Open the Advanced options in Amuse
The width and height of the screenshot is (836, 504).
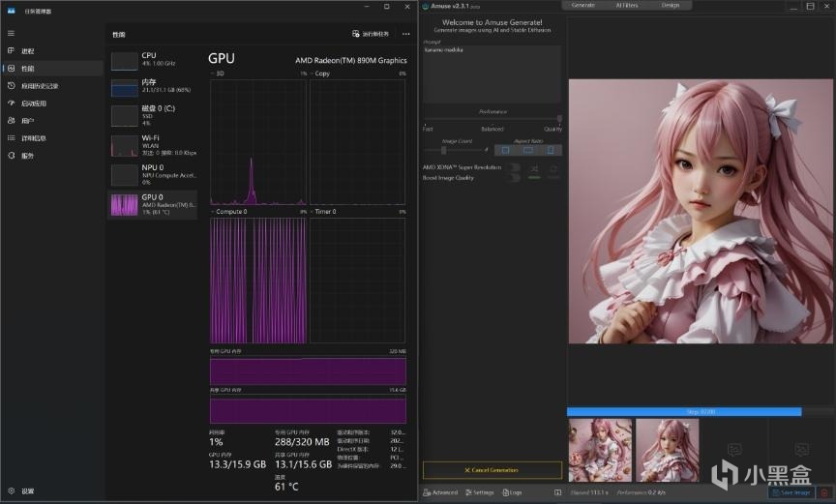pyautogui.click(x=440, y=492)
